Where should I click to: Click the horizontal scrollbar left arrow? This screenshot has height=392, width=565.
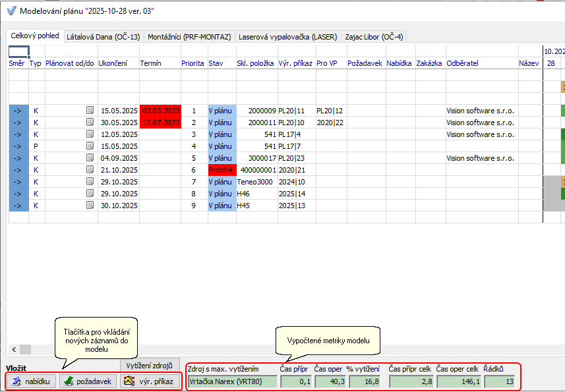pos(12,349)
